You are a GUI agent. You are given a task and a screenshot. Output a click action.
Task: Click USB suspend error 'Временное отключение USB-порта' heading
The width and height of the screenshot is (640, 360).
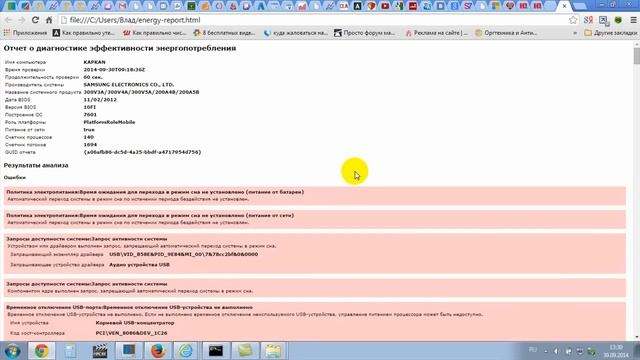(x=129, y=307)
